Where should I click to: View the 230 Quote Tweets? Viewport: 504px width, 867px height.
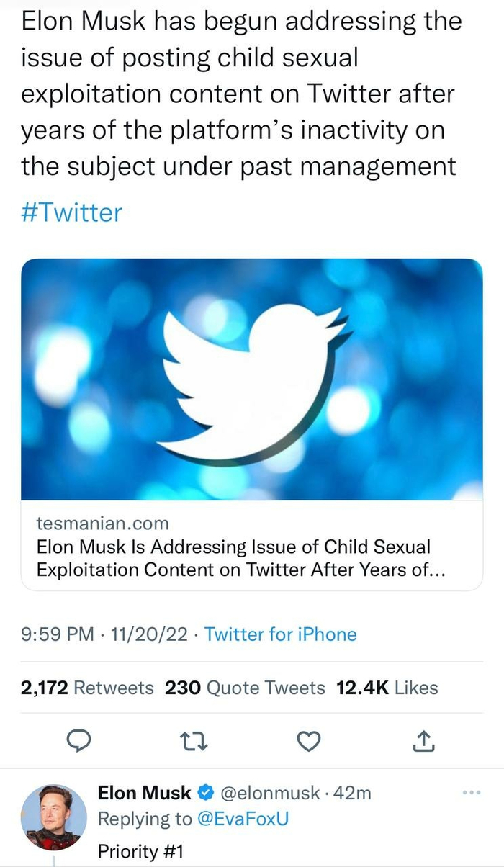coord(245,688)
